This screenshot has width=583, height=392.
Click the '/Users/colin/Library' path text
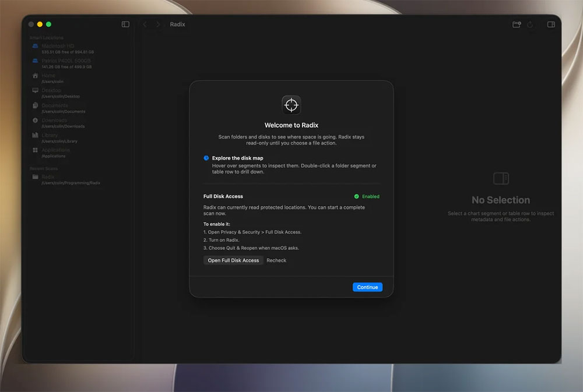pos(59,141)
